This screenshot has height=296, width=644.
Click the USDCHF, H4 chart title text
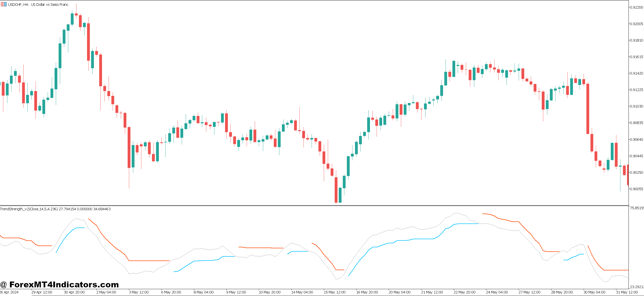point(38,5)
